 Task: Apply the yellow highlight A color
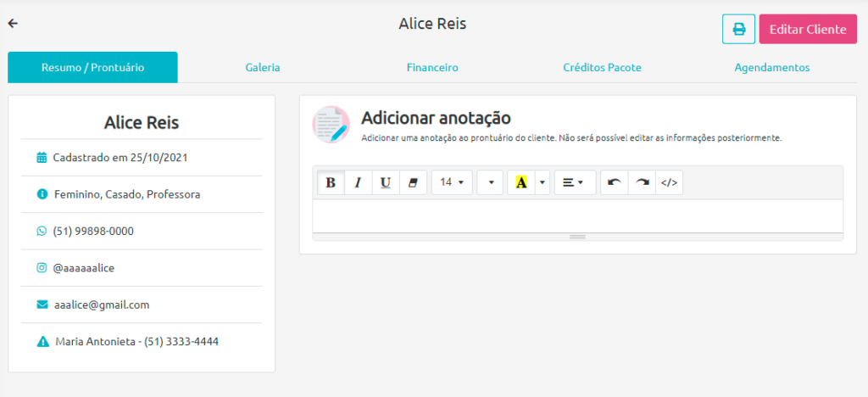(x=521, y=182)
